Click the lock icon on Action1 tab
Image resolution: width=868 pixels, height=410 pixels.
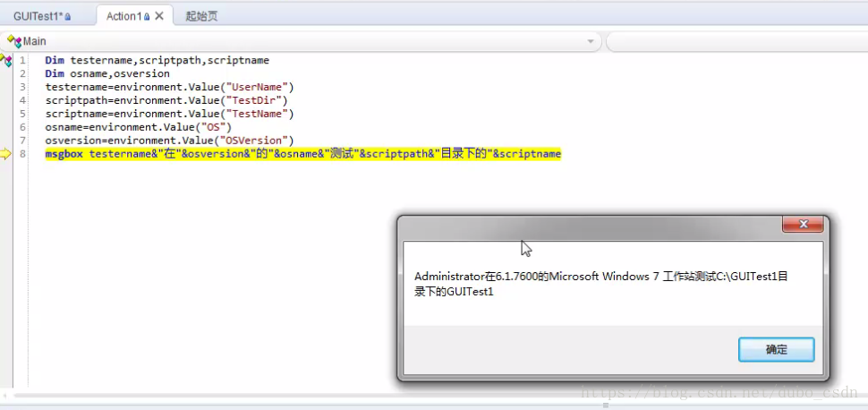(147, 17)
